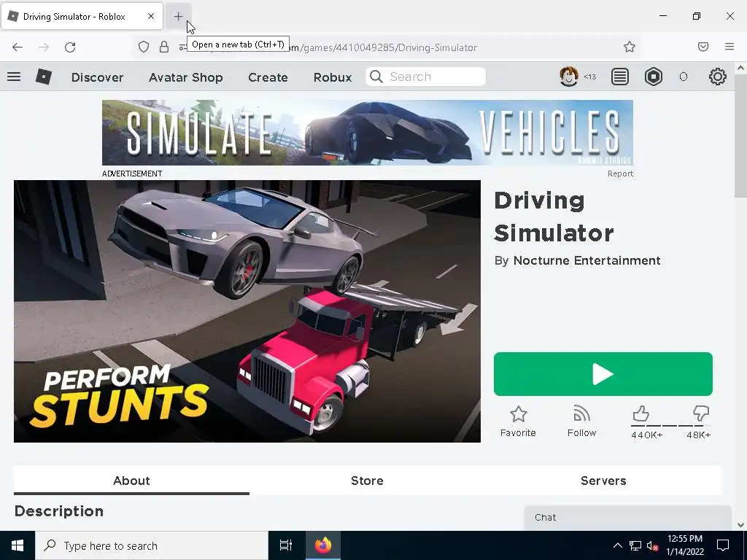Open Windows notification center
The width and height of the screenshot is (747, 560).
tap(723, 545)
